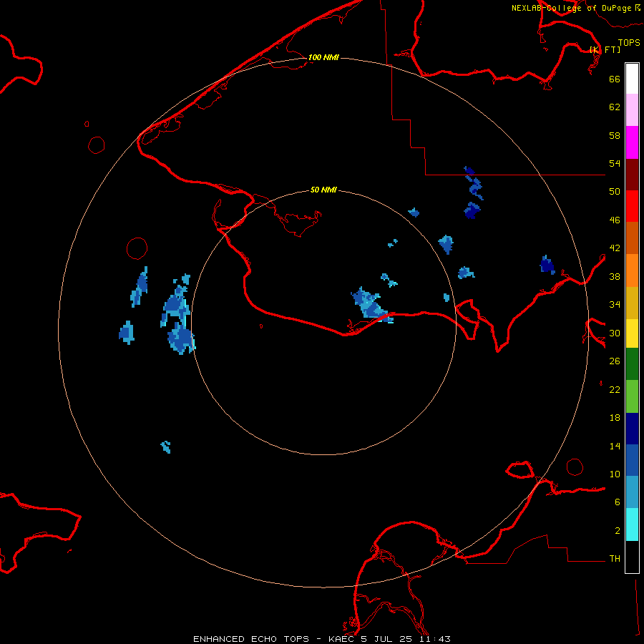Select the bright red legend color band
This screenshot has width=644, height=644.
[x=632, y=206]
